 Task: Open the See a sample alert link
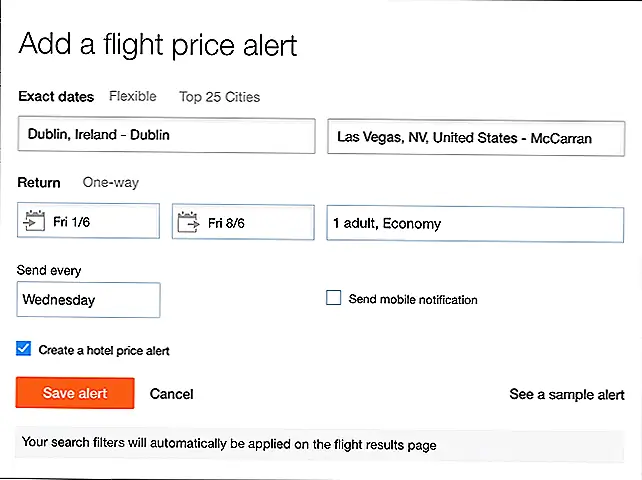(x=567, y=394)
